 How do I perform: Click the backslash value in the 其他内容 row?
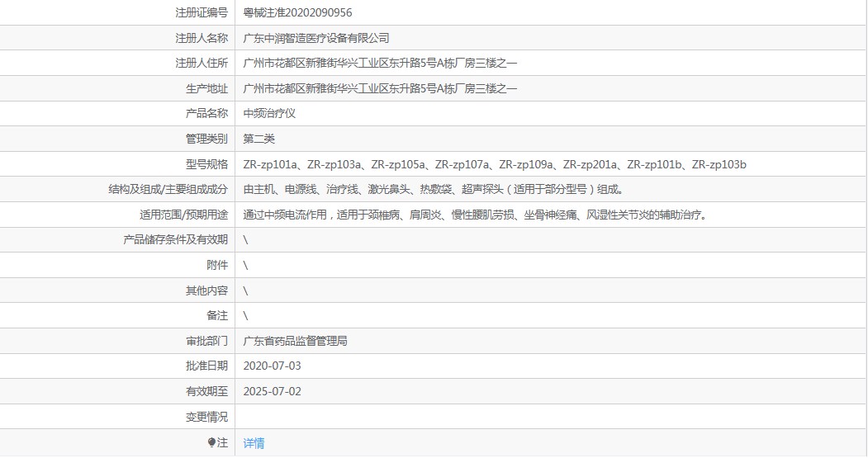pos(245,291)
